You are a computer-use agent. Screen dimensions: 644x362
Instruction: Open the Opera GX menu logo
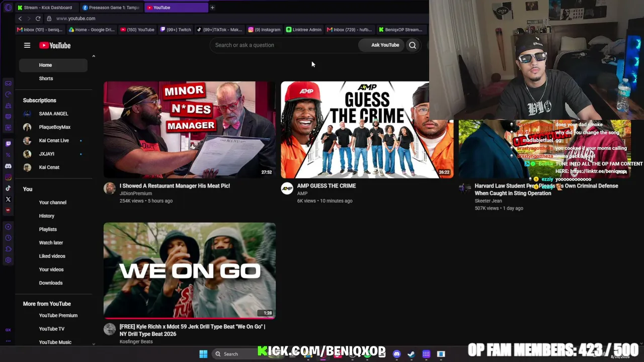click(8, 8)
